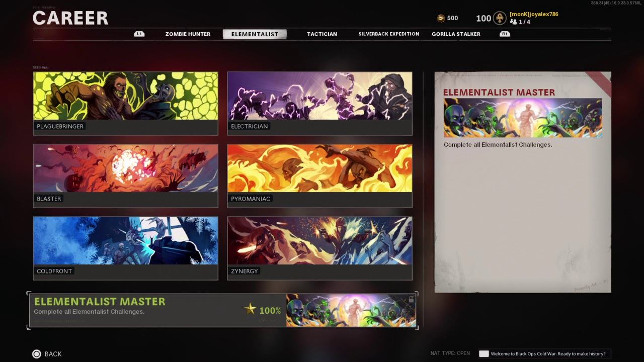Click the COD Points coin icon
Image resolution: width=644 pixels, height=362 pixels.
point(441,18)
